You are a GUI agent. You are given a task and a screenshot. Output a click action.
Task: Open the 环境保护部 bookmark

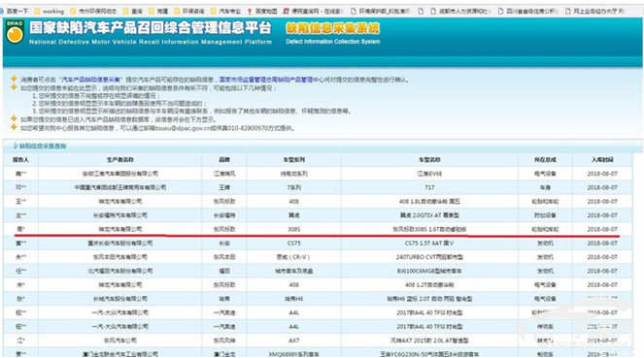(x=380, y=11)
